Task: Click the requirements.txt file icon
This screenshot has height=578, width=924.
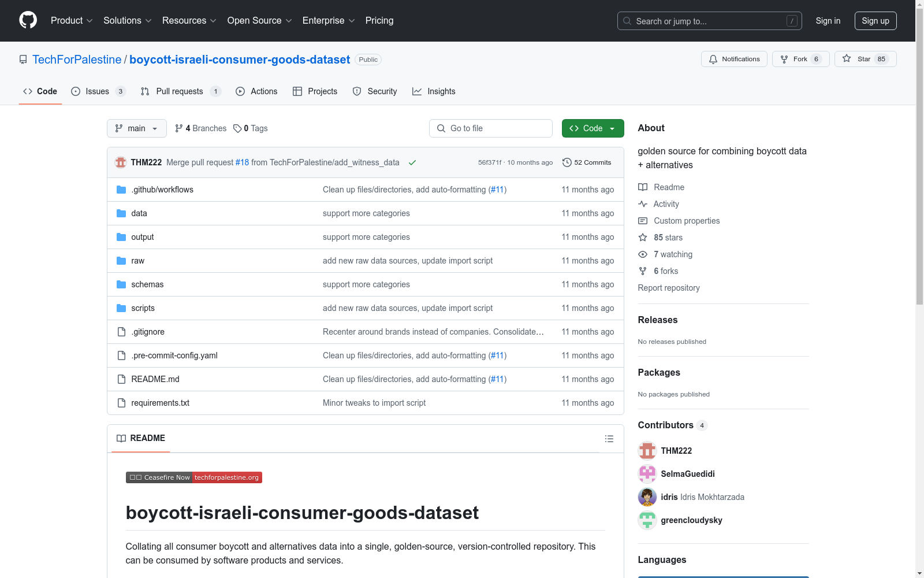Action: tap(121, 403)
